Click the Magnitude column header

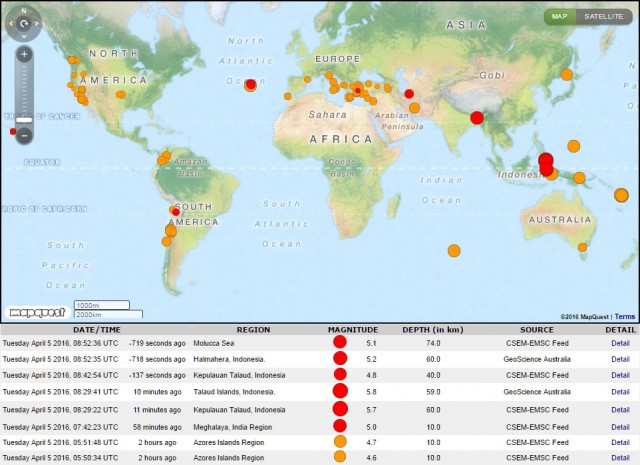pos(352,329)
